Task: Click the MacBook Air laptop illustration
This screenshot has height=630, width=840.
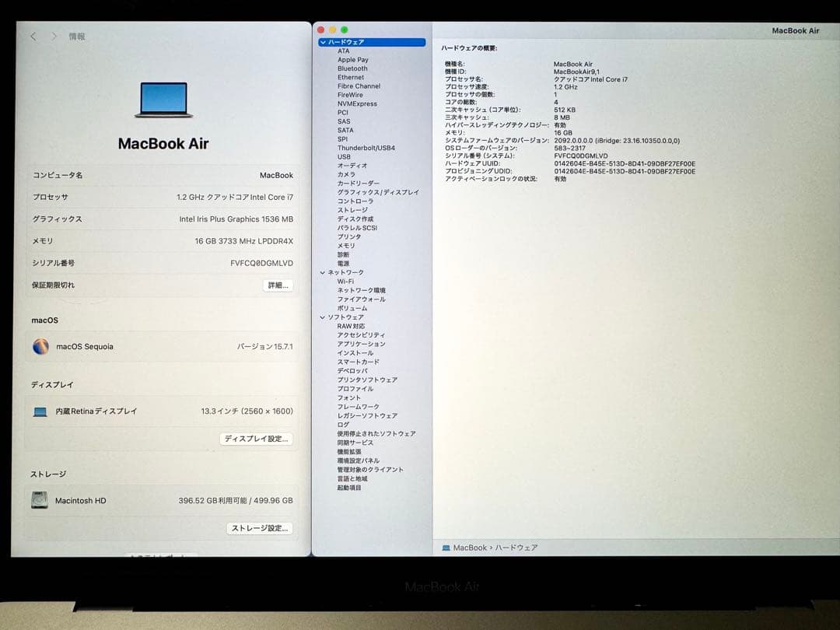Action: 163,99
